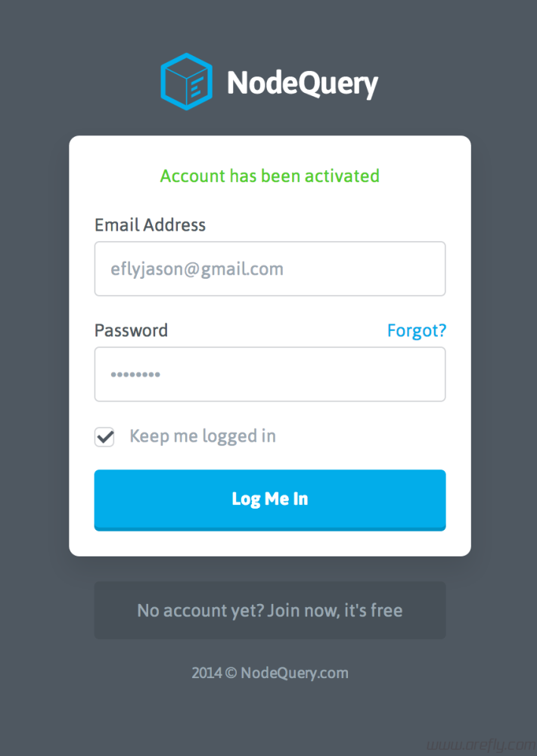
Task: Click the masked password dots
Action: pyautogui.click(x=135, y=374)
